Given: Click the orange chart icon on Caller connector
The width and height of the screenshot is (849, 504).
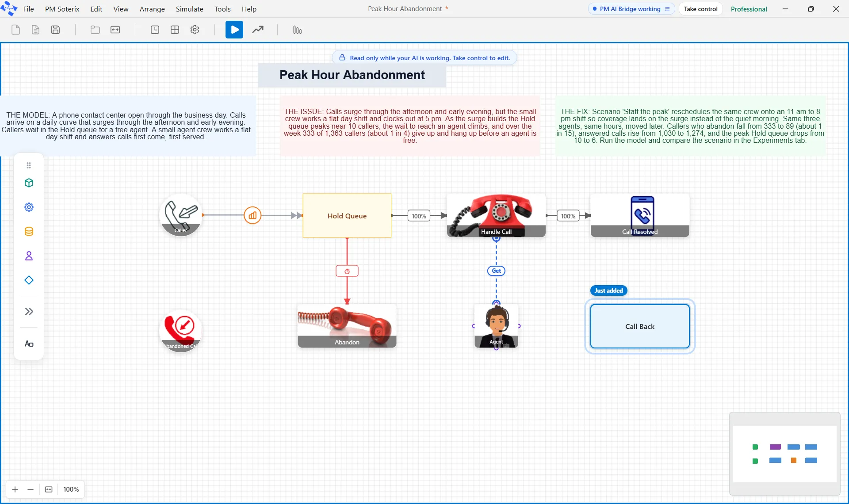Looking at the screenshot, I should tap(252, 215).
